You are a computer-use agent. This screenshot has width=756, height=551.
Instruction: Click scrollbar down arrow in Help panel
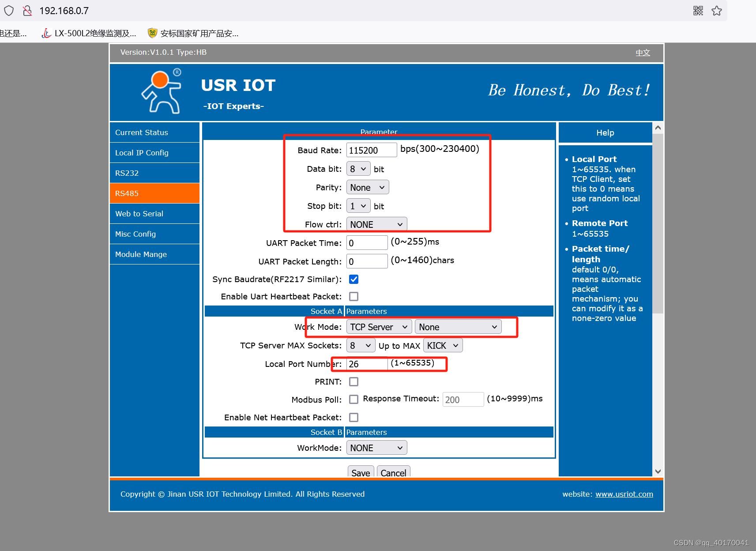pos(658,471)
